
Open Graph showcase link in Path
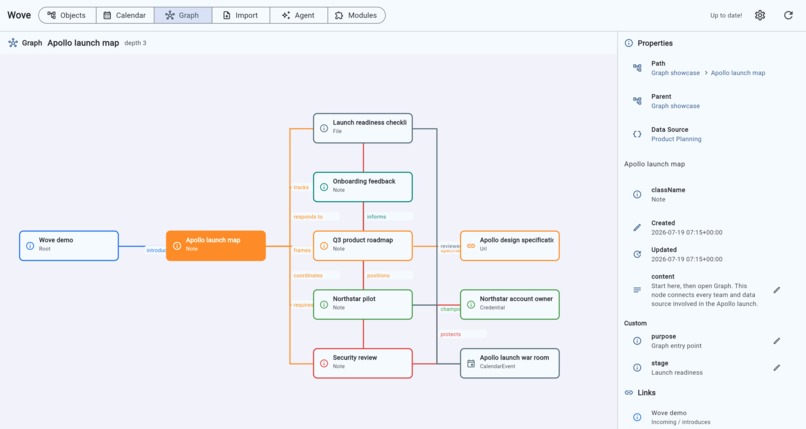675,73
